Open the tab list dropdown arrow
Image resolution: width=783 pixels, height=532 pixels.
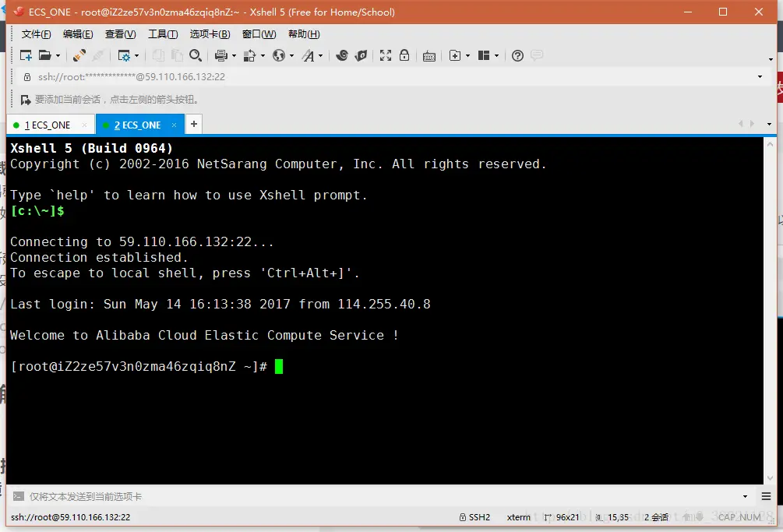click(x=769, y=124)
